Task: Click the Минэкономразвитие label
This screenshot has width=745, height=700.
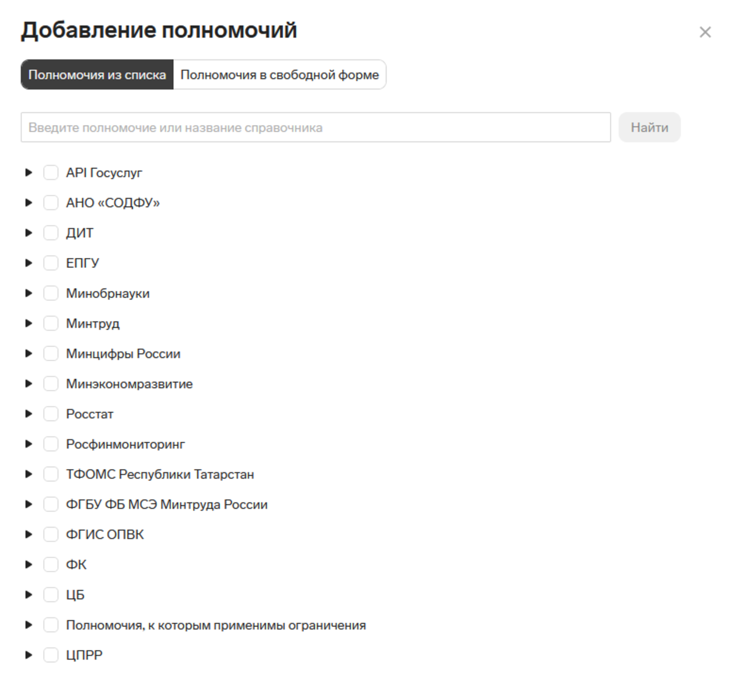Action: pos(129,384)
